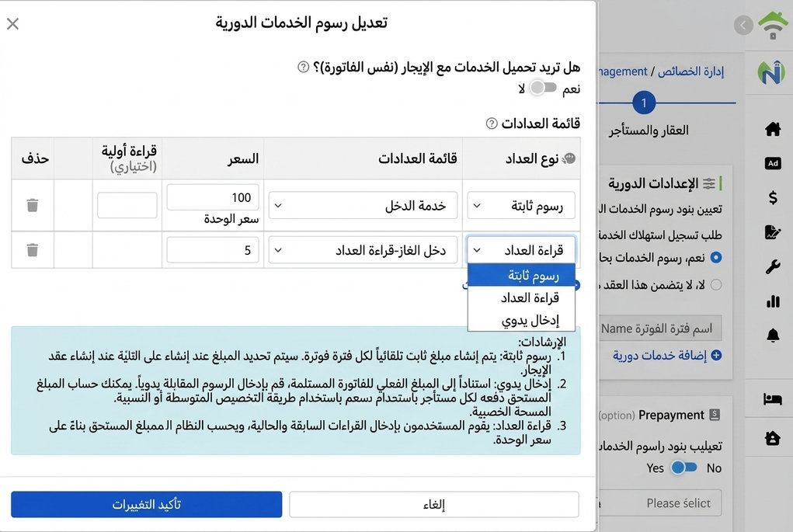Viewport: 793px width, 532px height.
Task: Toggle the Yes/No prepayment switch
Action: point(683,468)
